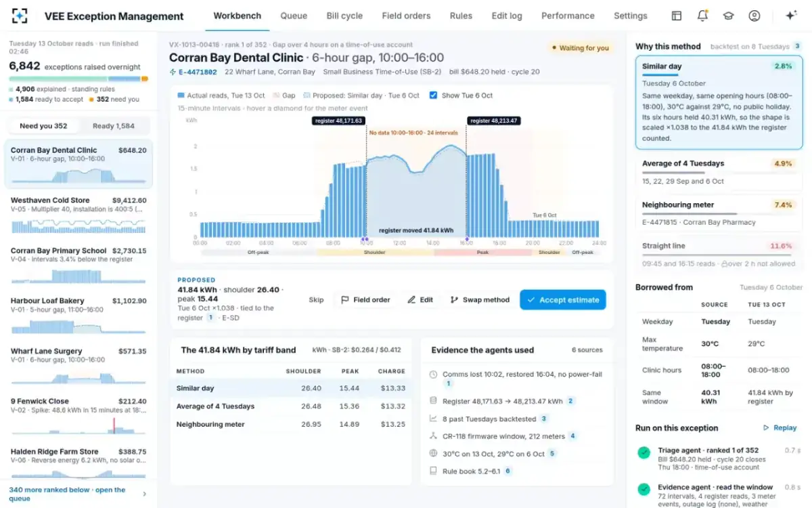Click the database icon next to Register evidence
The height and width of the screenshot is (508, 812).
coord(434,401)
